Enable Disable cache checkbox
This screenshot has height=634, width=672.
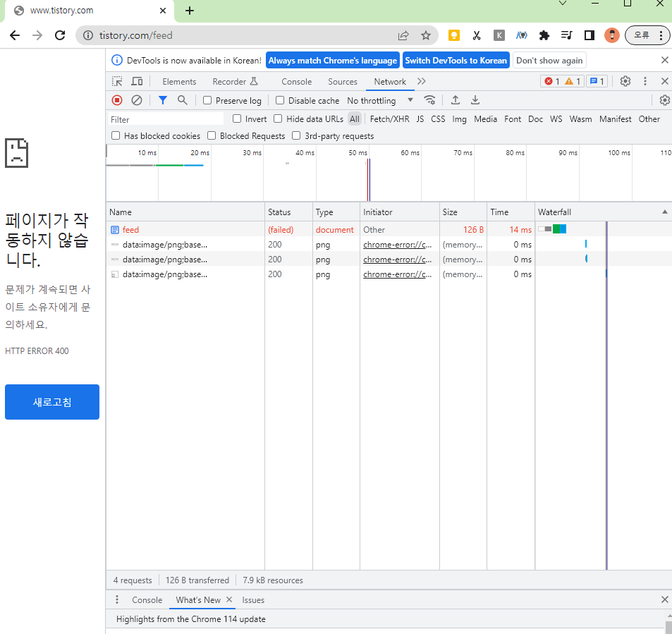[280, 100]
